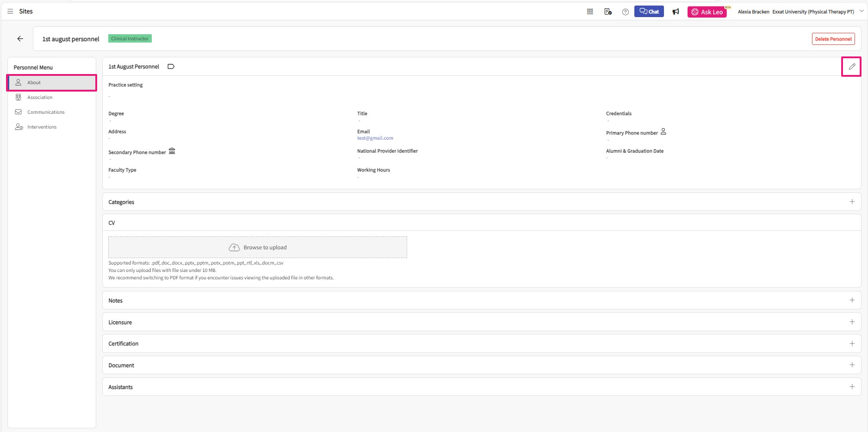Click the Delete Personnel button
This screenshot has width=868, height=432.
pyautogui.click(x=833, y=39)
